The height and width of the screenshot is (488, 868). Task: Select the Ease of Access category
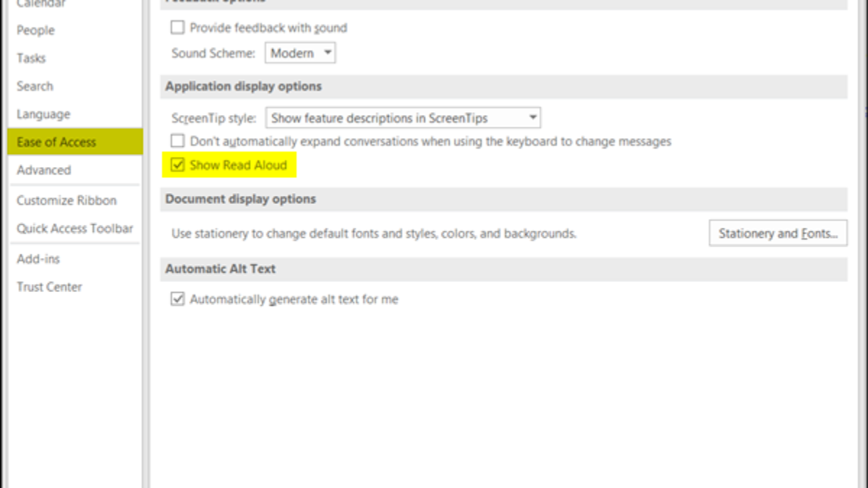(x=56, y=142)
